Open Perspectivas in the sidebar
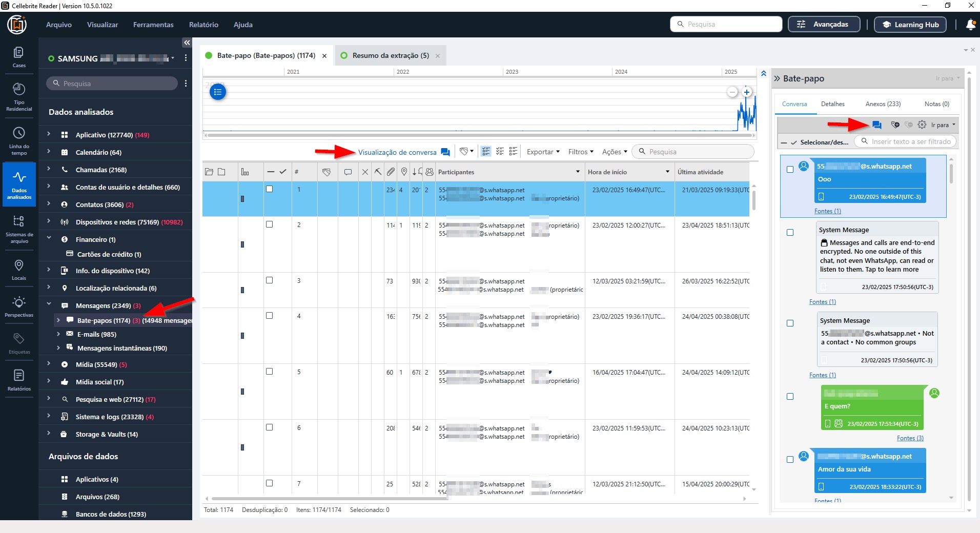This screenshot has height=533, width=980. (19, 306)
